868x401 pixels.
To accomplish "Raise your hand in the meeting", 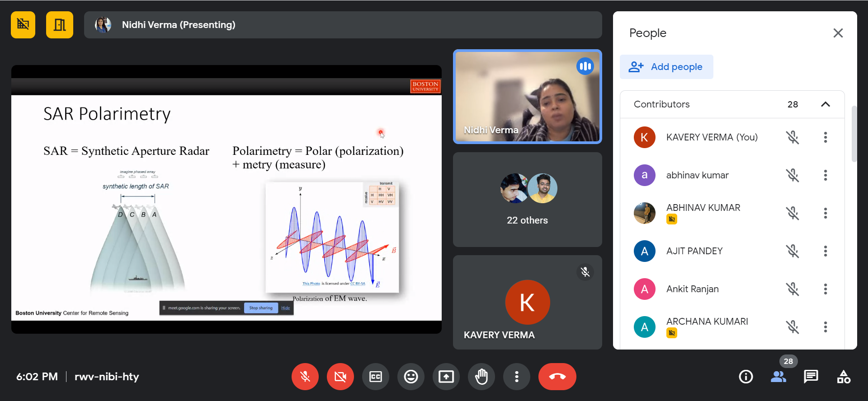I will tap(481, 377).
